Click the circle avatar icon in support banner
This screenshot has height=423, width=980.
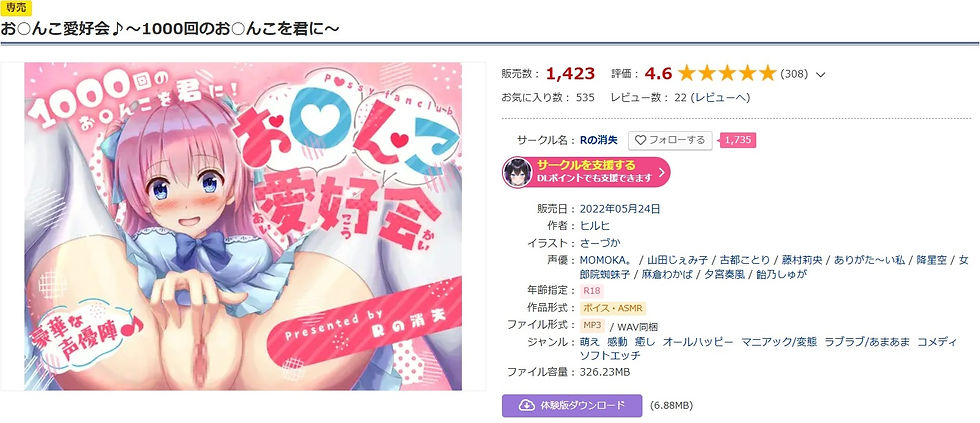tap(518, 172)
